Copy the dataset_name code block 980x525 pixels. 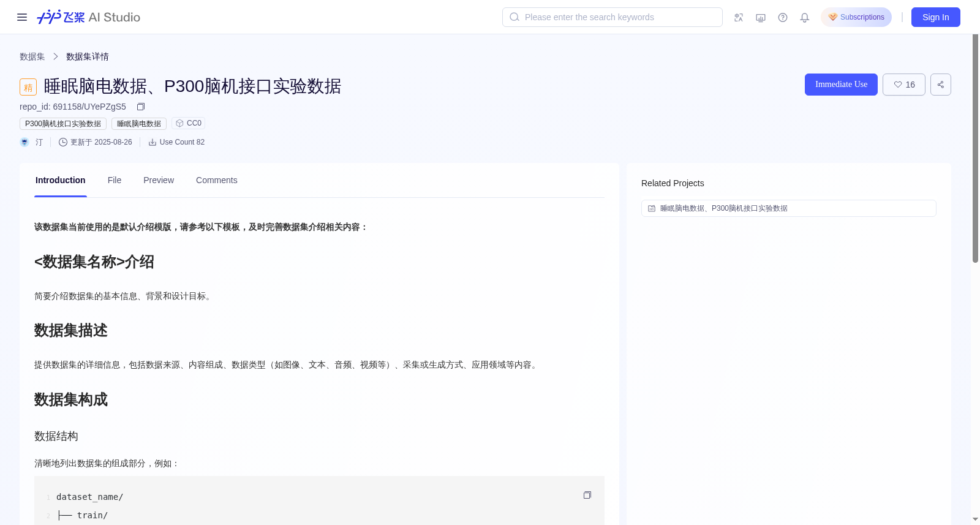(587, 495)
